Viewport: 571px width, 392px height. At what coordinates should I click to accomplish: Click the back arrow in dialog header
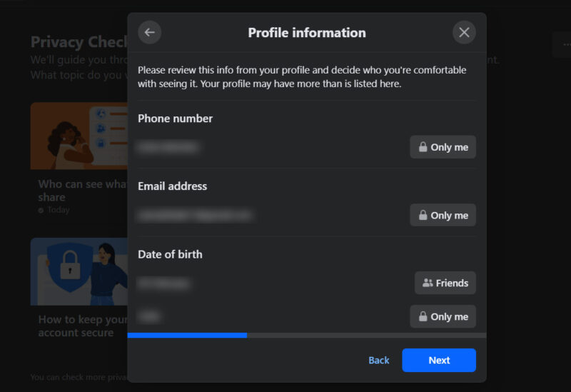click(149, 32)
